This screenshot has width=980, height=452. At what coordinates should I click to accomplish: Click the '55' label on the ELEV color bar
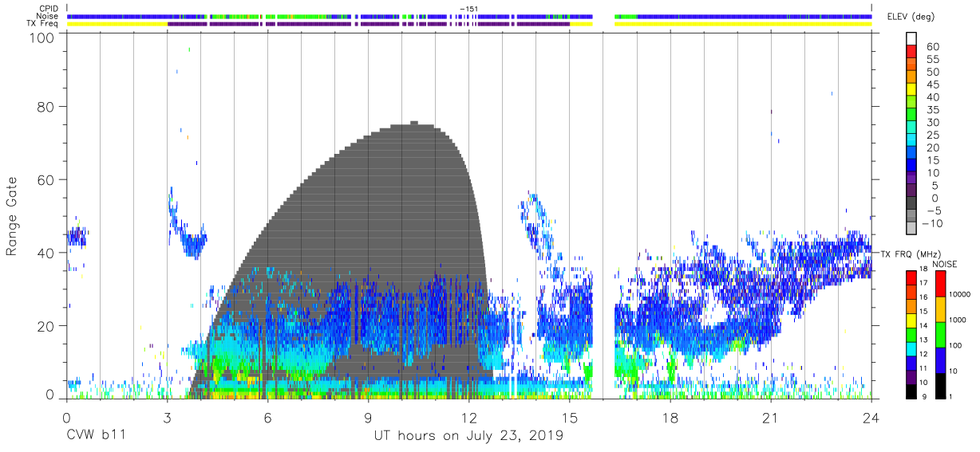click(932, 60)
